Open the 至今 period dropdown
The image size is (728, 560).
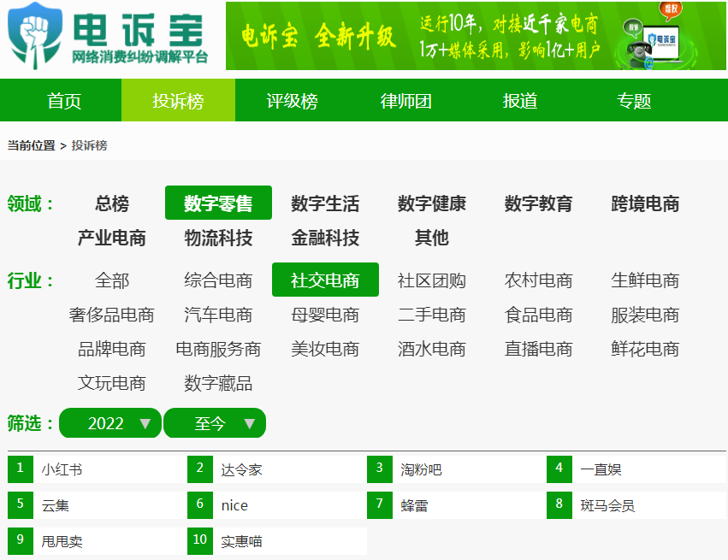[215, 422]
